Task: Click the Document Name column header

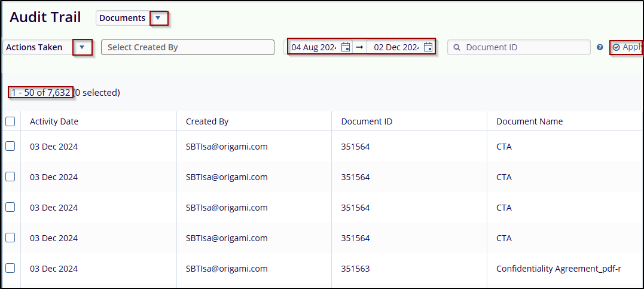Action: click(529, 121)
